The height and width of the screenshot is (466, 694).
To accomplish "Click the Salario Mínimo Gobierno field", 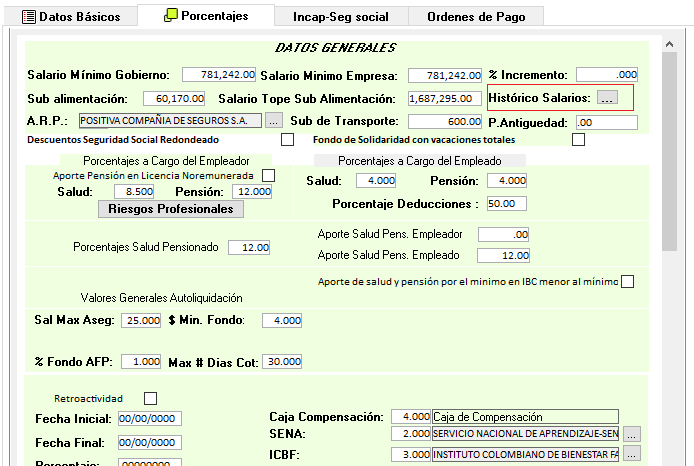I will coord(218,75).
